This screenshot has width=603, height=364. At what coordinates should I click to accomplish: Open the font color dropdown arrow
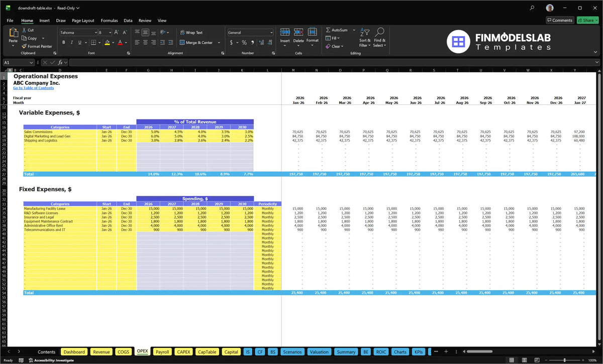pos(126,43)
